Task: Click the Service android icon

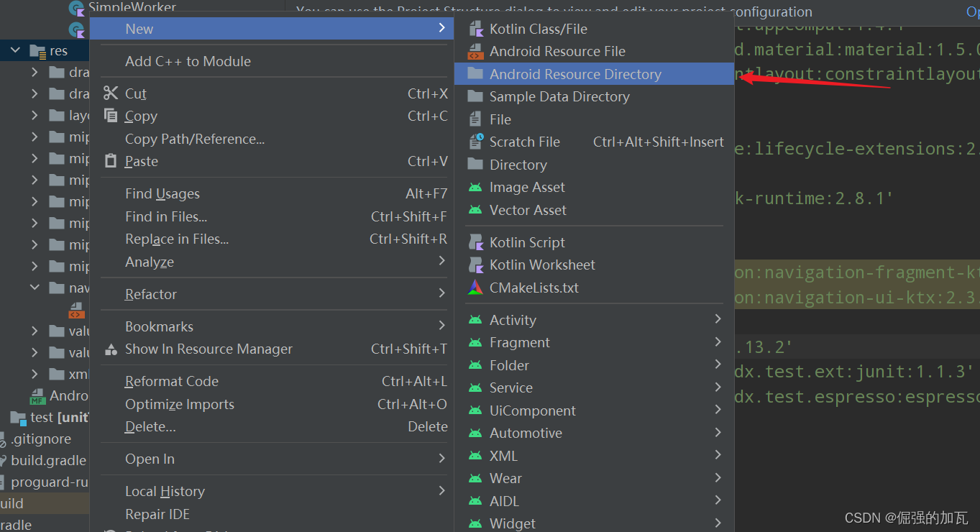Action: click(x=475, y=387)
